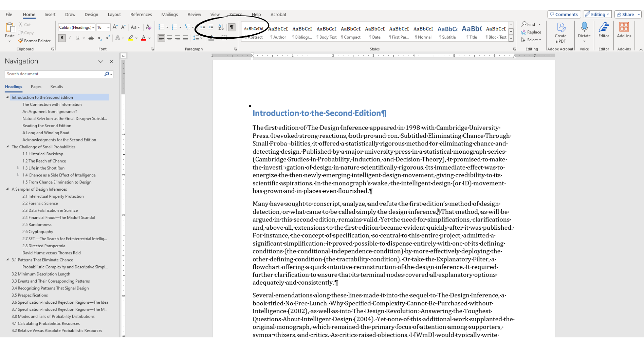
Task: Click the Format Painter brush icon
Action: [x=20, y=41]
